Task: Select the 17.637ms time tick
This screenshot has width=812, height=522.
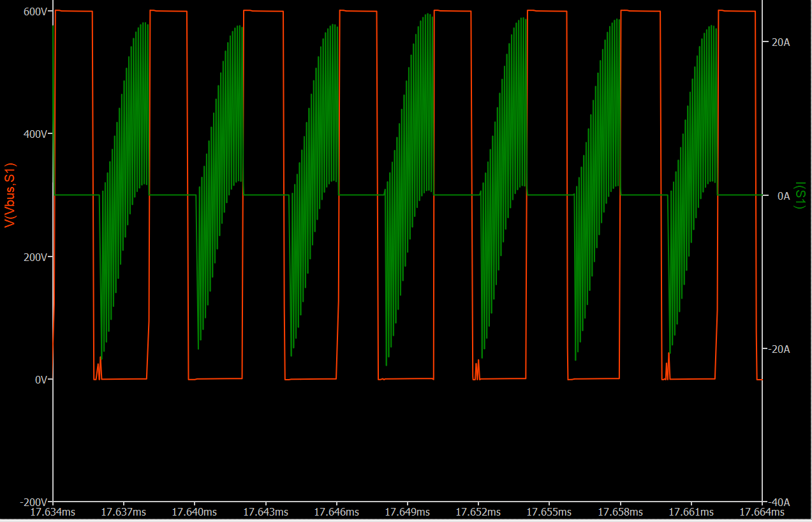Action: [x=124, y=512]
